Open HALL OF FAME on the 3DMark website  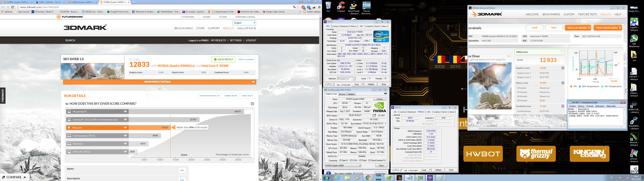(247, 28)
